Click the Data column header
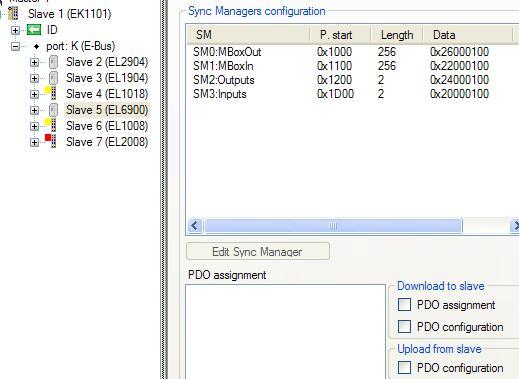The width and height of the screenshot is (519, 379). point(468,35)
